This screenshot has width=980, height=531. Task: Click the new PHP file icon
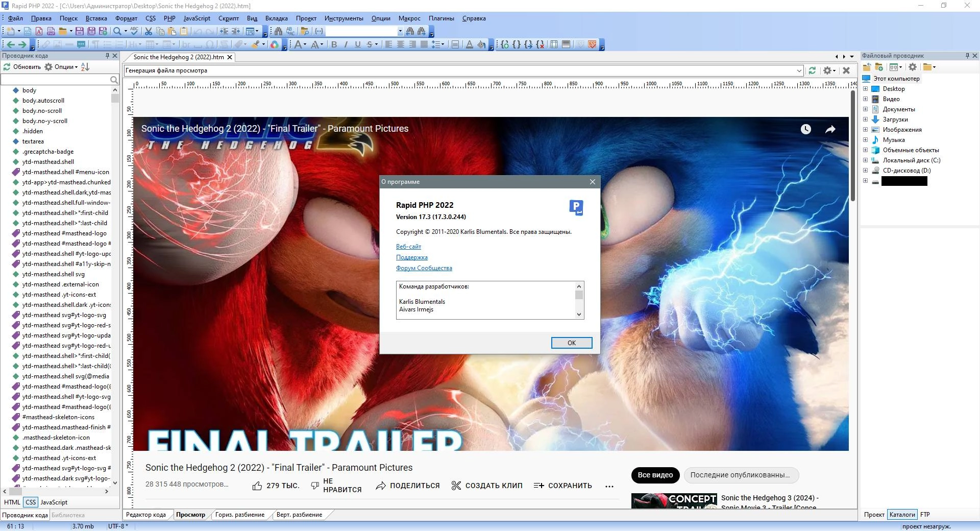(x=51, y=31)
